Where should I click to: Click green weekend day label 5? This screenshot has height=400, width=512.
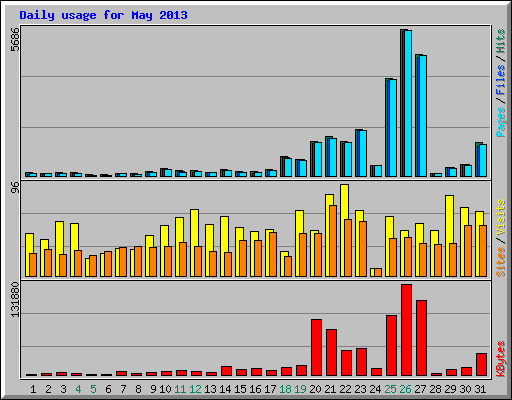pos(93,389)
